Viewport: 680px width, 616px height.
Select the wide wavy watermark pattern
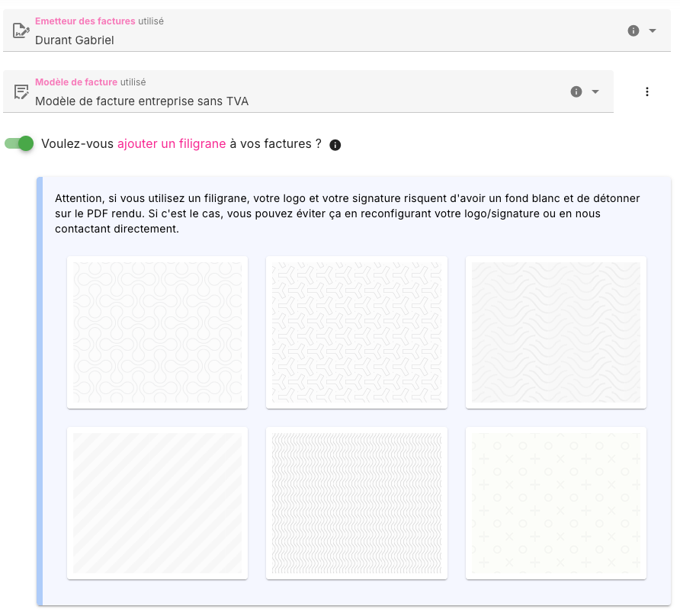pyautogui.click(x=556, y=332)
